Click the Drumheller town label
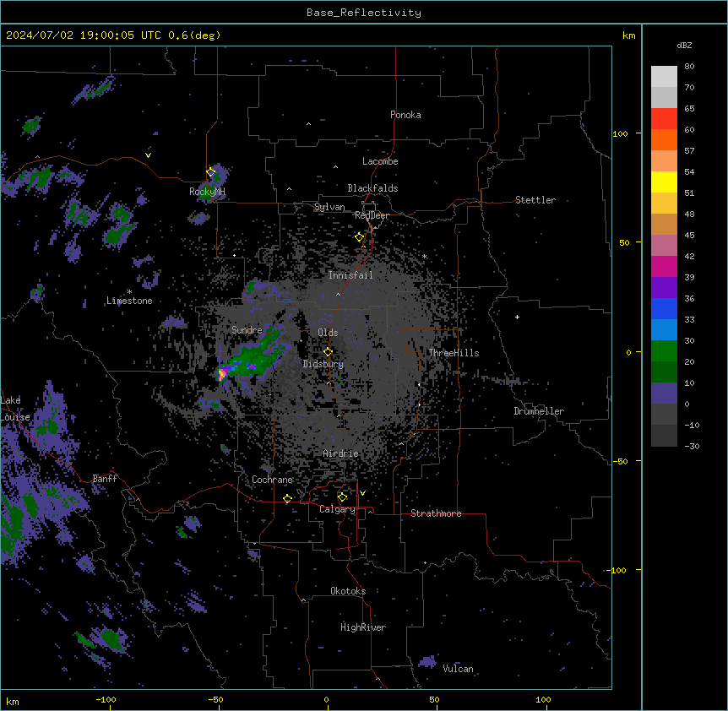This screenshot has width=728, height=711. (539, 411)
